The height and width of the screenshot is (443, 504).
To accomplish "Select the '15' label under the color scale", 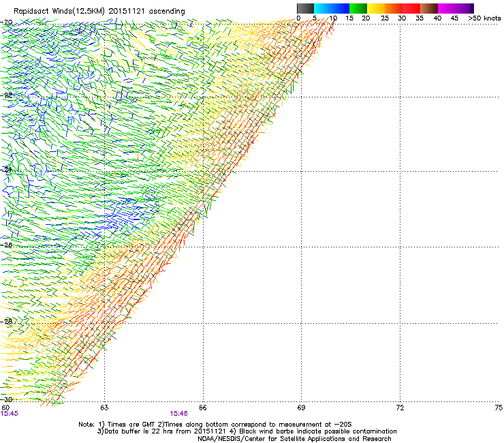I will click(349, 18).
